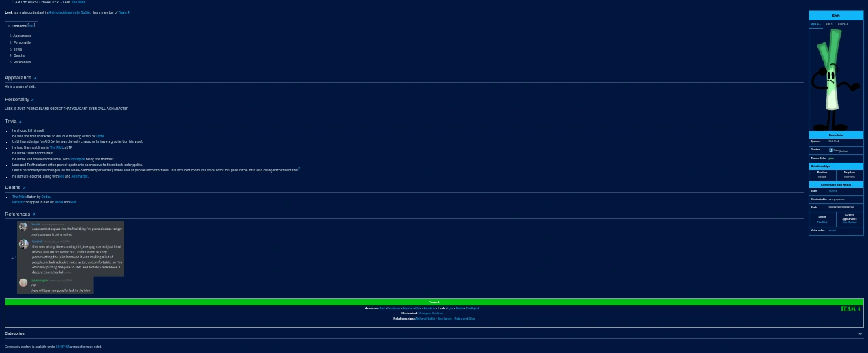
Task: Click the Continuity and Media infobox header
Action: 836,184
